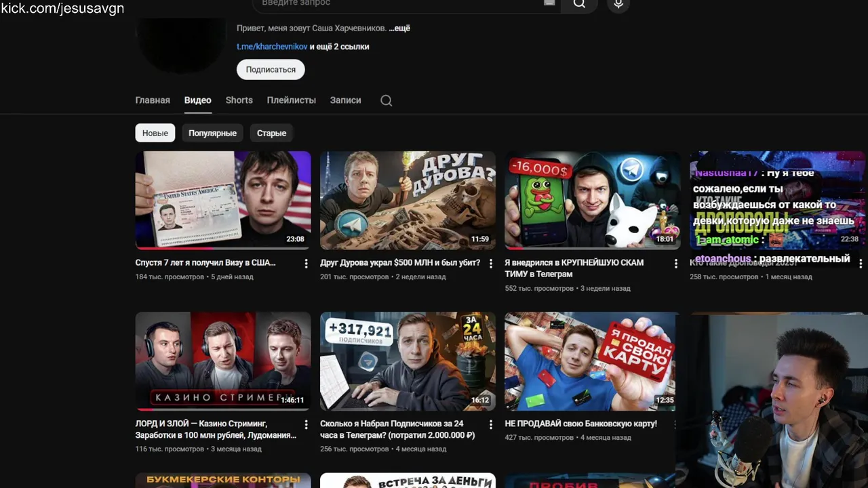The image size is (868, 488).
Task: Open the t.me/kharchevnikov link
Action: (x=272, y=47)
